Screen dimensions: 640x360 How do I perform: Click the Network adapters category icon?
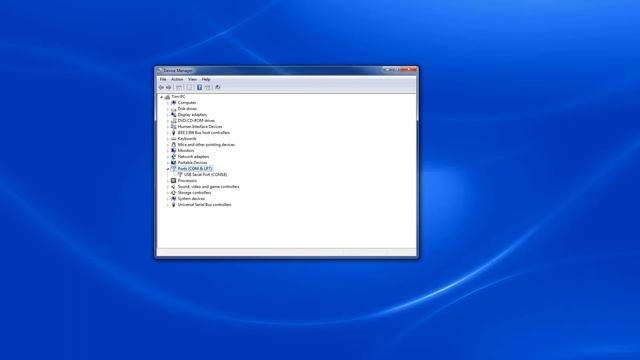[x=173, y=157]
